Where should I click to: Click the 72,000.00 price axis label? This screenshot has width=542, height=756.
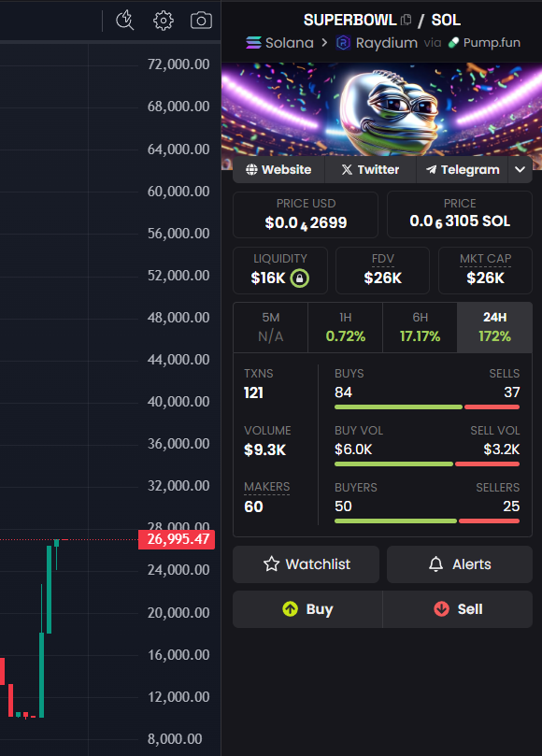point(178,64)
